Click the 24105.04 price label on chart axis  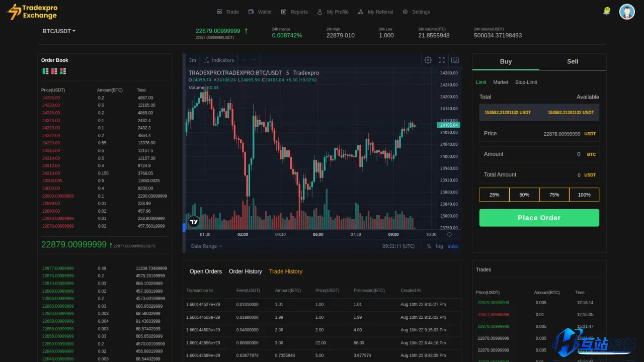click(x=449, y=125)
